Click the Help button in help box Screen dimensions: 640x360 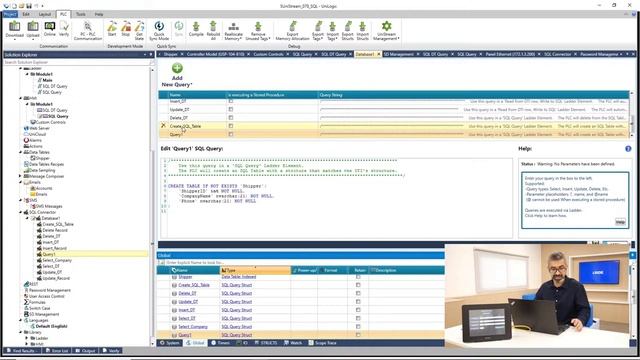[x=620, y=222]
